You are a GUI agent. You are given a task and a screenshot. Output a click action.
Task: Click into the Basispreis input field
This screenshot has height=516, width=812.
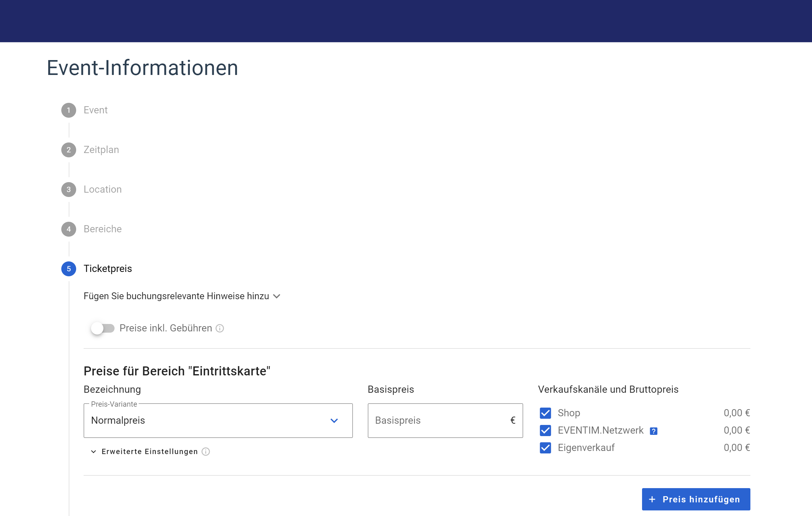[x=438, y=421]
